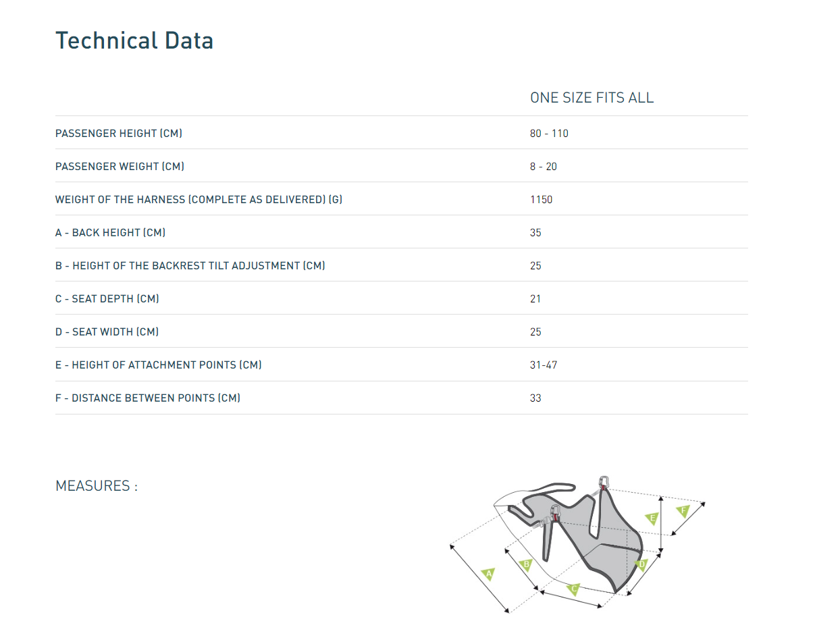
Task: Click the MEASURES : section label
Action: (97, 486)
